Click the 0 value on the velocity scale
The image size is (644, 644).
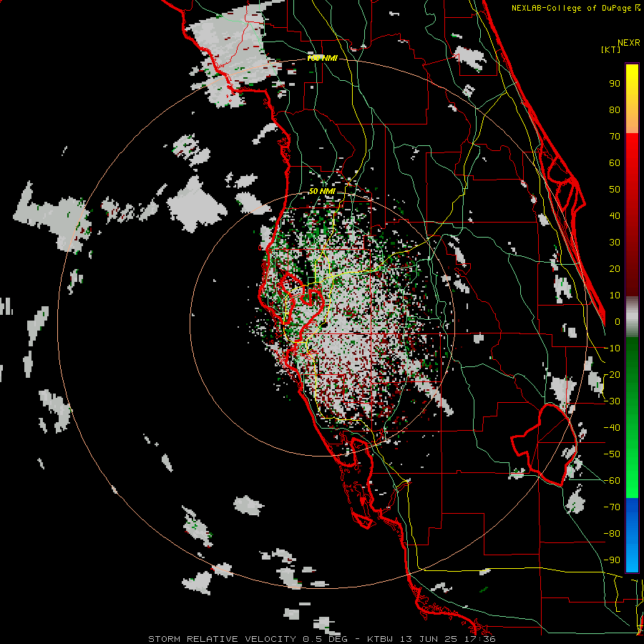pyautogui.click(x=618, y=321)
